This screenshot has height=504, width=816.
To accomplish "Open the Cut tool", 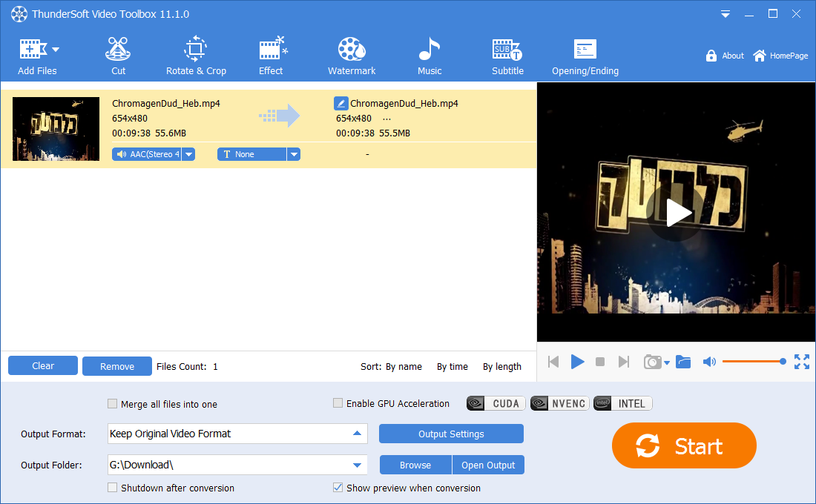I will 118,56.
